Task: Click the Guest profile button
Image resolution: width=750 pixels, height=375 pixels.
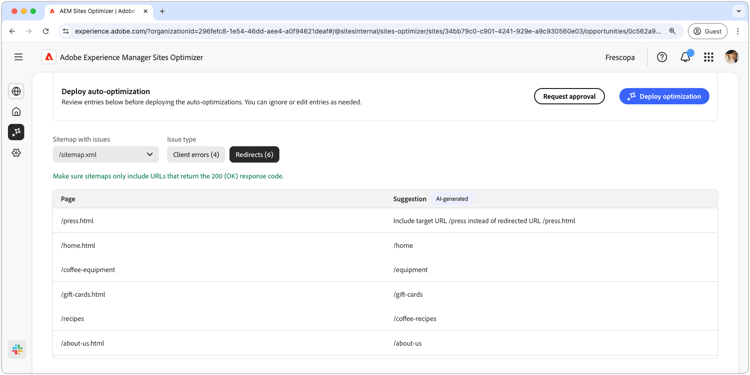Action: [707, 31]
